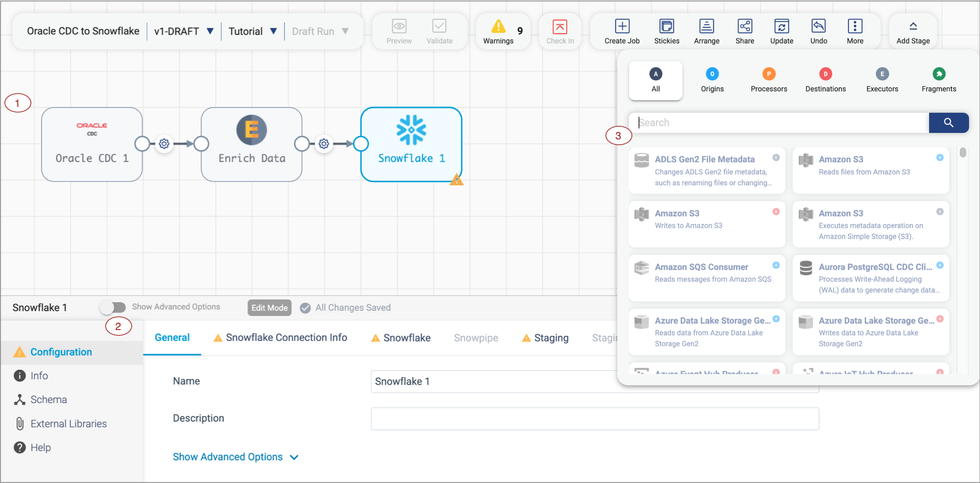Filter stages by Destinations
The height and width of the screenshot is (483, 980).
[826, 80]
